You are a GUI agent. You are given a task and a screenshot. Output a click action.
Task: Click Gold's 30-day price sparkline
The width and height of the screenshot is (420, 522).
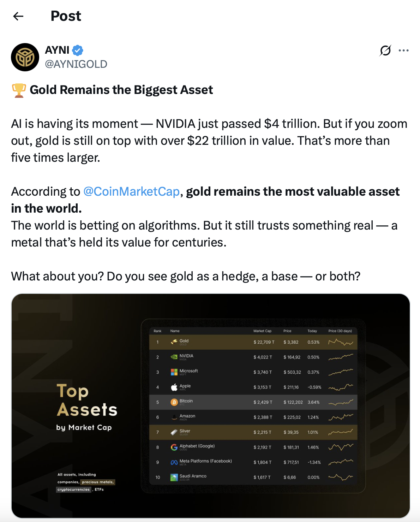[x=341, y=342]
